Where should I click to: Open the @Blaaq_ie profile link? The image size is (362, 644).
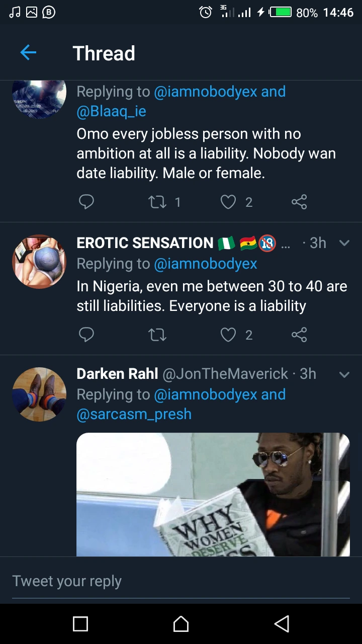pyautogui.click(x=111, y=111)
